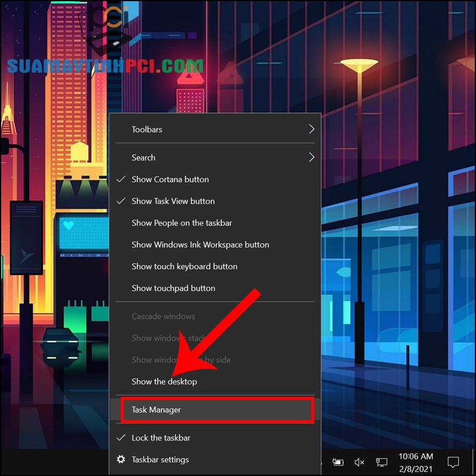Unmute audio using the speaker icon
The height and width of the screenshot is (476, 476).
(x=359, y=461)
